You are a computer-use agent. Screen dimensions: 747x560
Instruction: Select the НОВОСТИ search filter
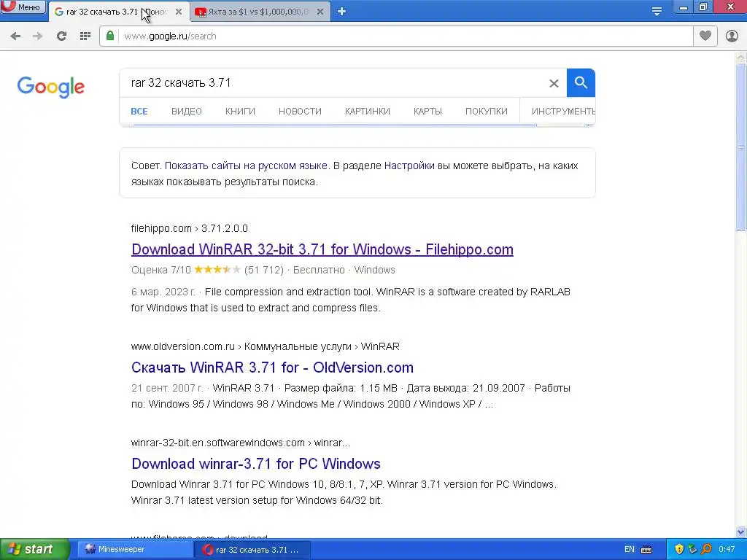click(x=300, y=112)
